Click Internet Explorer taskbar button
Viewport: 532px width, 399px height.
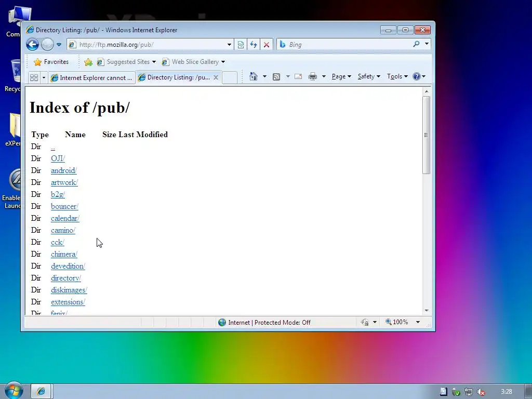click(x=41, y=391)
